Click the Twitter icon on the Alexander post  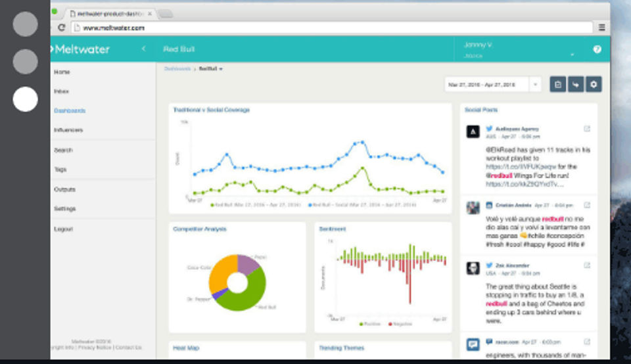[x=489, y=265]
